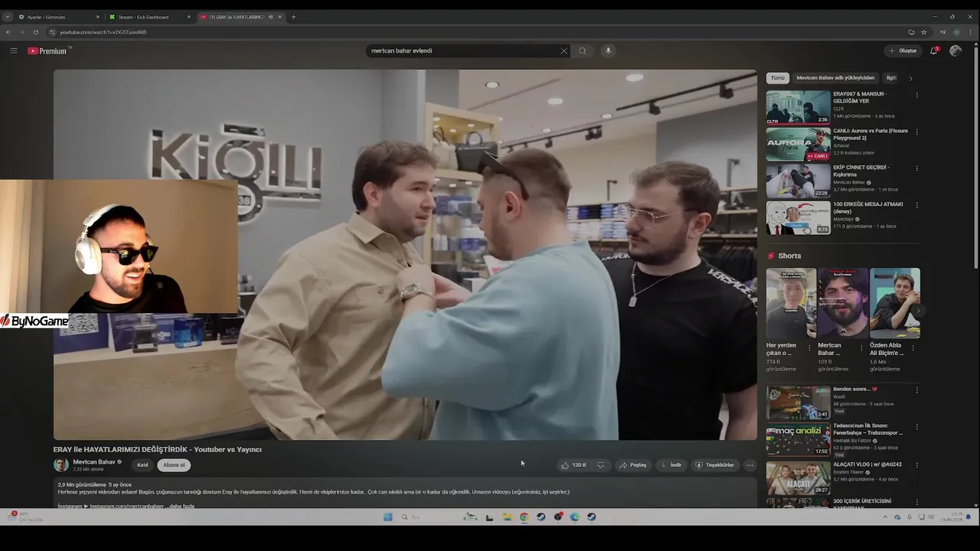Open Microsoft Edge taskbar icon
Image resolution: width=980 pixels, height=551 pixels.
574,517
